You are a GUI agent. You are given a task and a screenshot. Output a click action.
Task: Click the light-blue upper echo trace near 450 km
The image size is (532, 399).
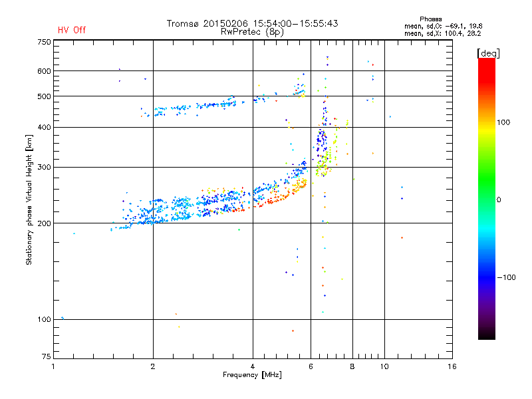click(x=195, y=106)
